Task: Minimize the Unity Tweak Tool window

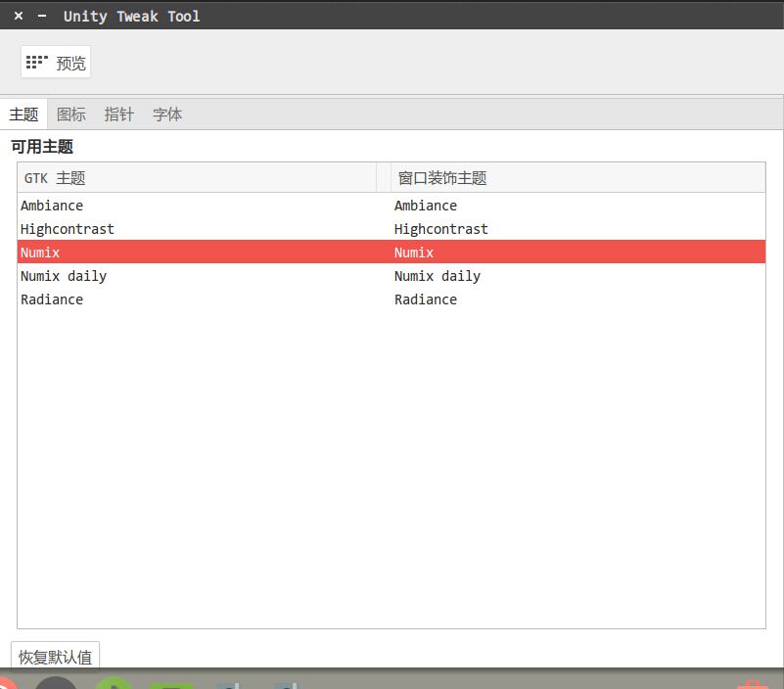Action: click(42, 16)
